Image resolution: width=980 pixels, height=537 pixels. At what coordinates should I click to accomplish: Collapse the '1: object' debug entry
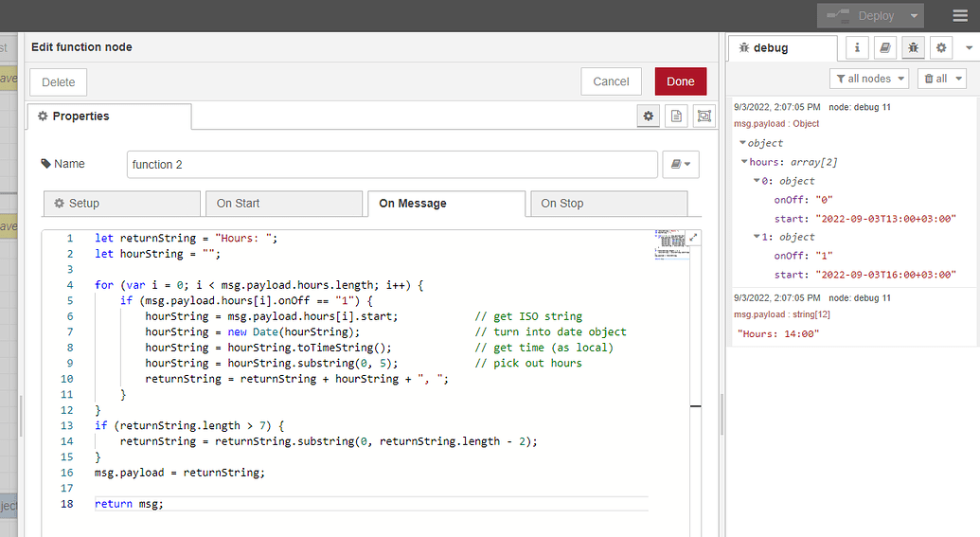click(757, 237)
